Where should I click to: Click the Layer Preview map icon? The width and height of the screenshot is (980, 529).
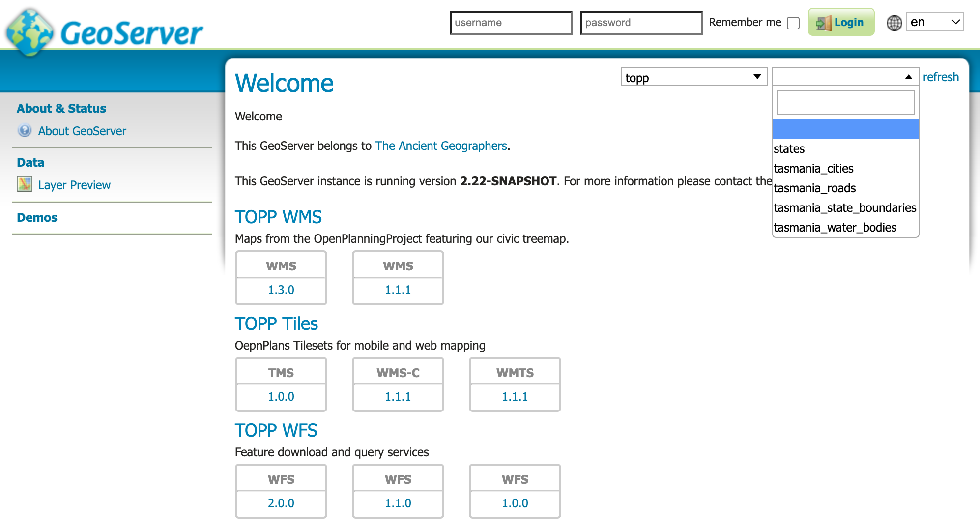(25, 184)
